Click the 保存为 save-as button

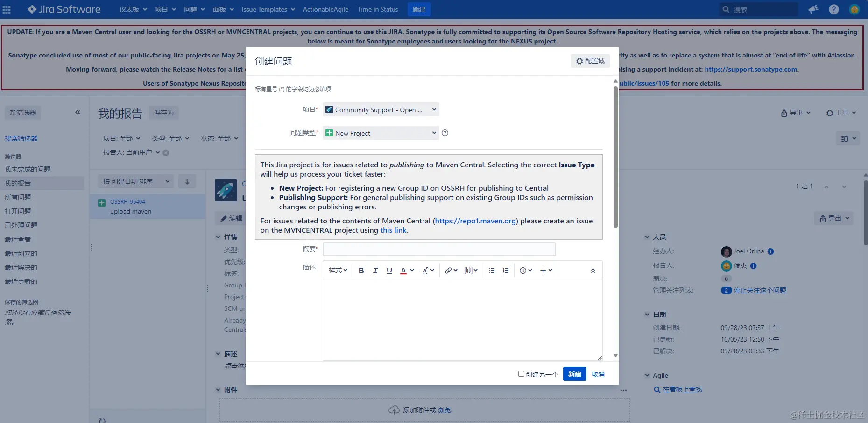click(x=164, y=113)
